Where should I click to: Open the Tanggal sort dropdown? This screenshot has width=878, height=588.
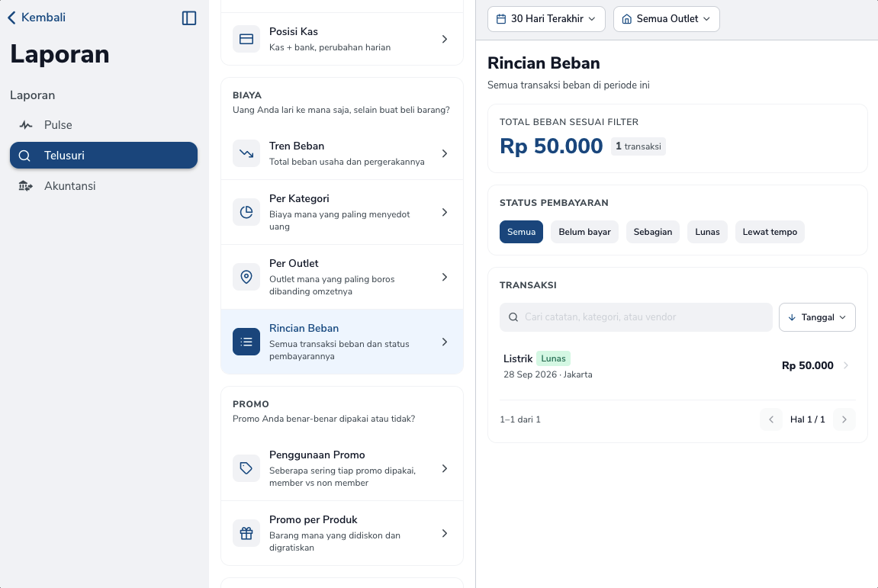pyautogui.click(x=817, y=317)
